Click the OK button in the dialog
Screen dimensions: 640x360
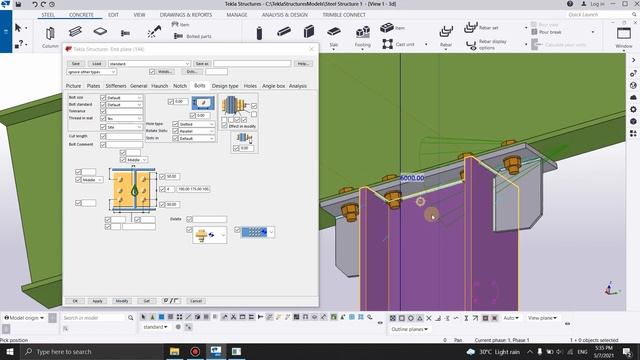75,301
